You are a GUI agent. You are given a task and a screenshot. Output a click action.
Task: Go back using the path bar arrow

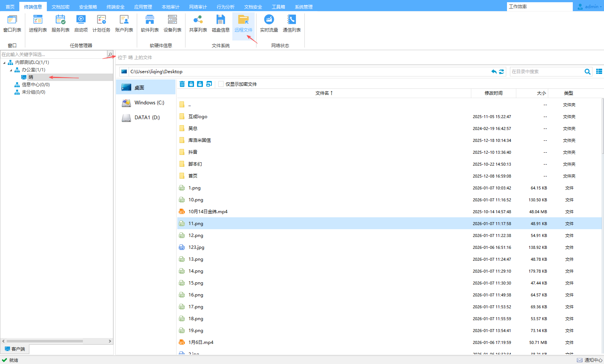tap(494, 72)
